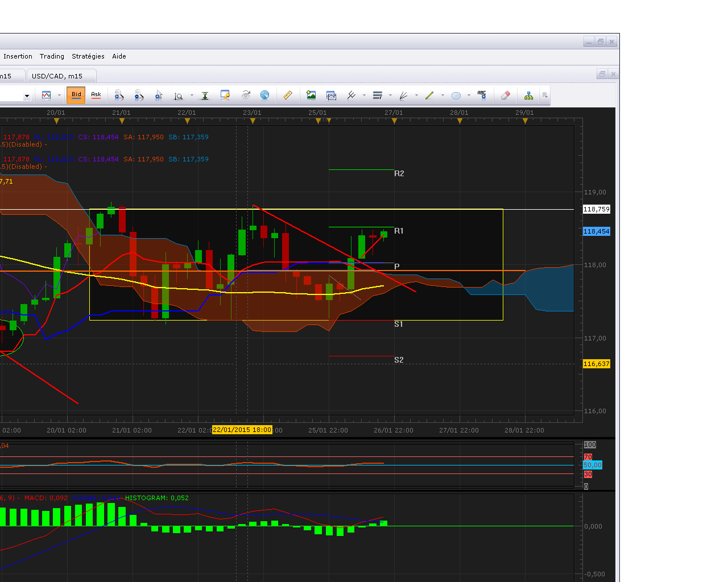This screenshot has height=582, width=728.
Task: Select the eraser tool
Action: click(x=505, y=95)
